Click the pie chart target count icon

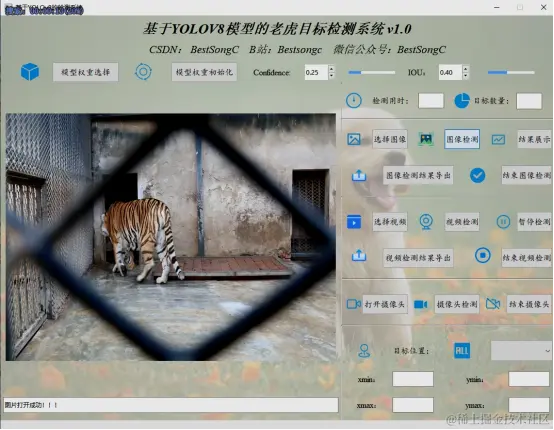[462, 101]
